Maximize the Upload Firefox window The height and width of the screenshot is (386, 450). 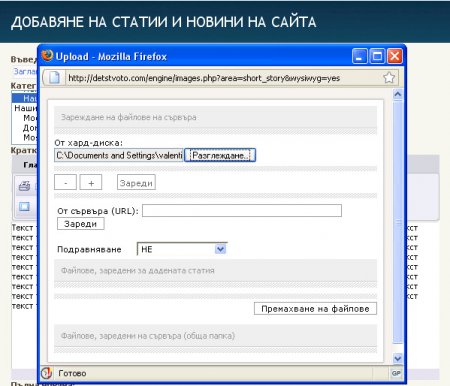tap(377, 56)
